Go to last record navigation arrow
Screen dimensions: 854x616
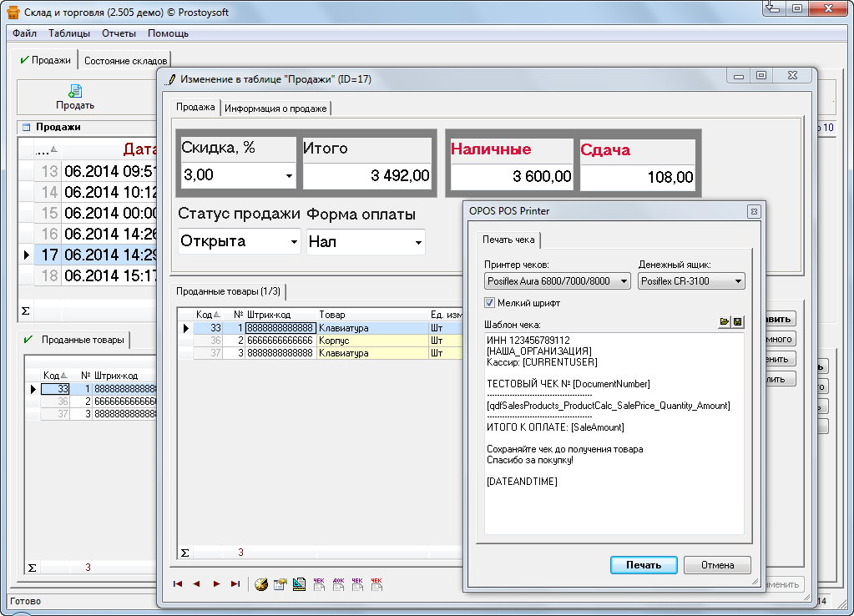pyautogui.click(x=235, y=584)
